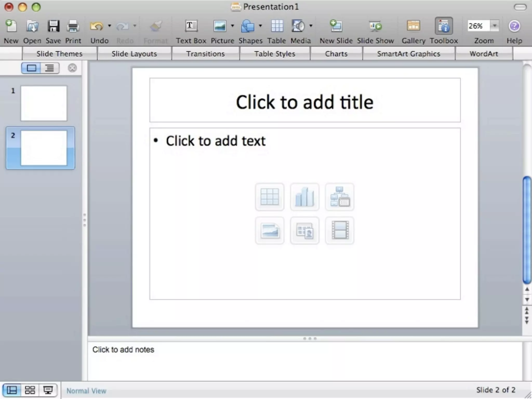532x399 pixels.
Task: Open the Zoom percentage dropdown
Action: (495, 26)
